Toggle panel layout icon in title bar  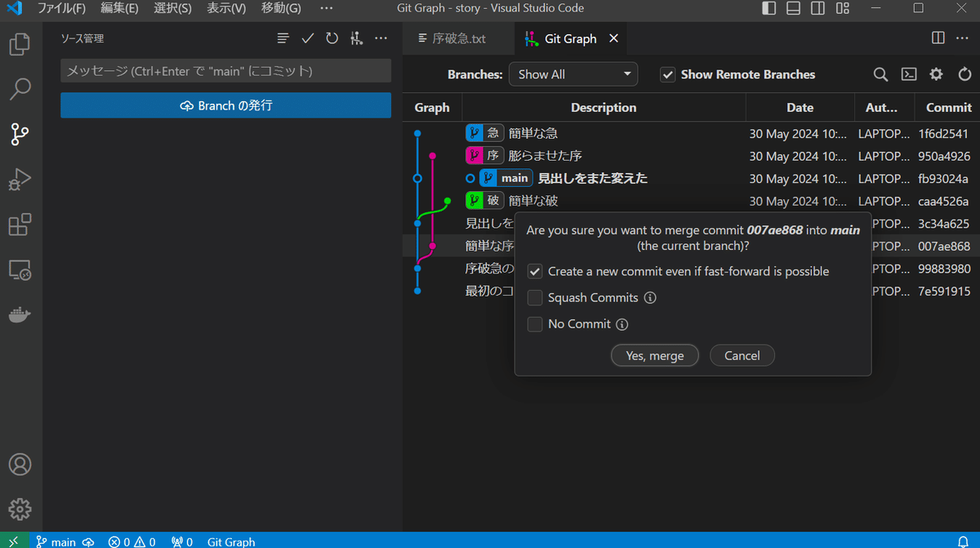[x=793, y=8]
